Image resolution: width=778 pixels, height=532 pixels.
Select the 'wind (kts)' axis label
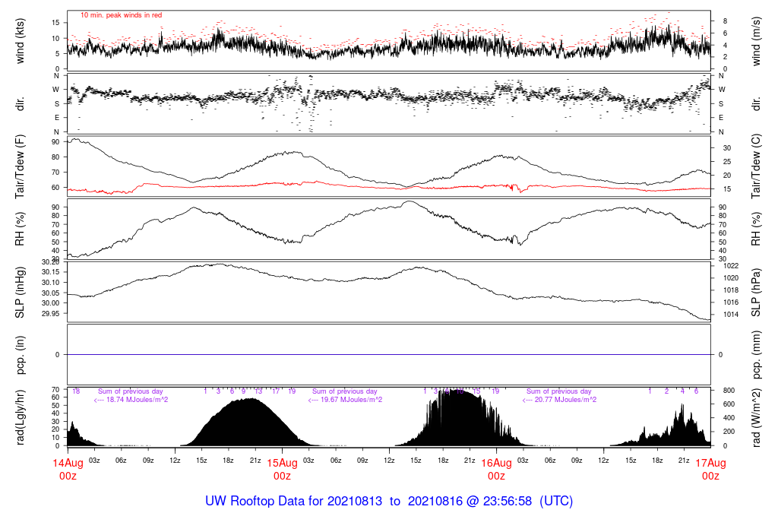[20, 41]
